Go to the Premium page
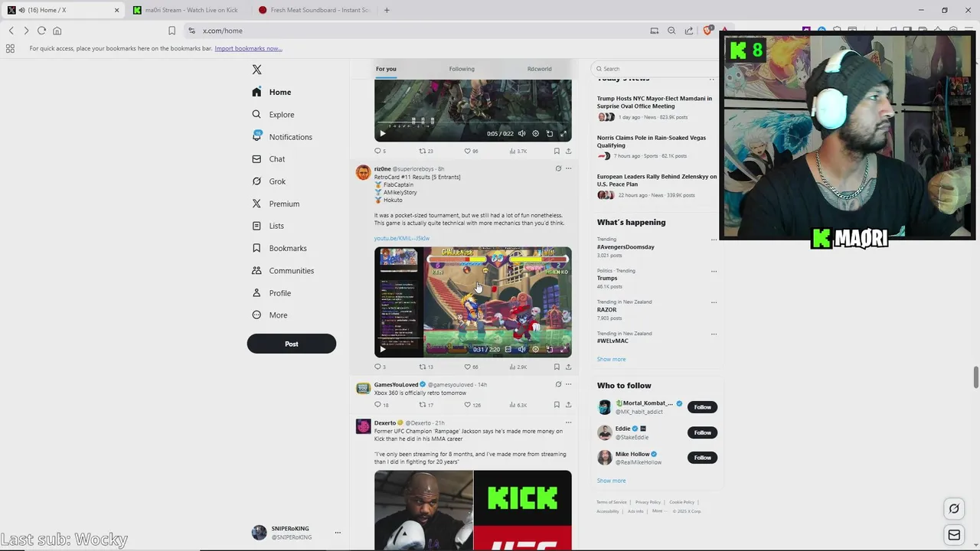 pyautogui.click(x=276, y=204)
